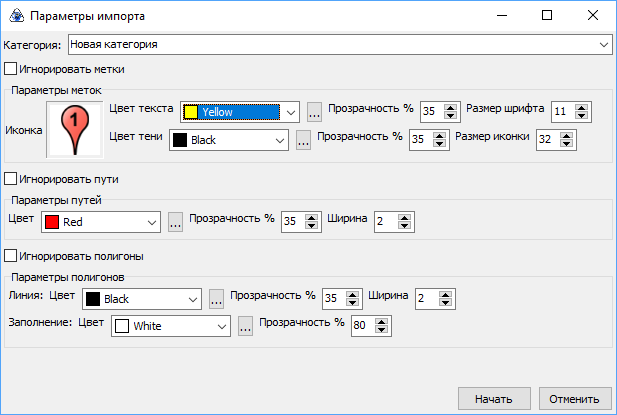Expand the Red path color dropdown
Image resolution: width=617 pixels, height=415 pixels.
(x=151, y=222)
